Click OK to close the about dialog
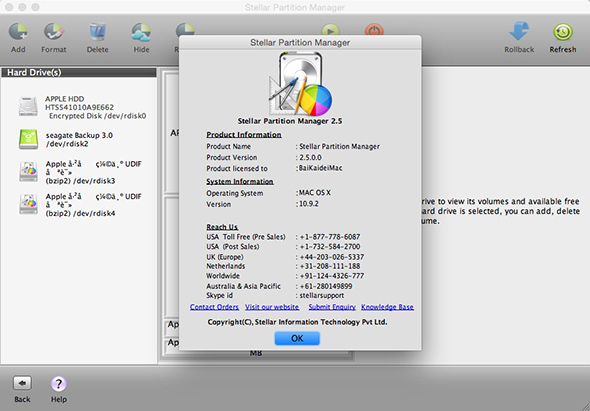 click(x=297, y=338)
